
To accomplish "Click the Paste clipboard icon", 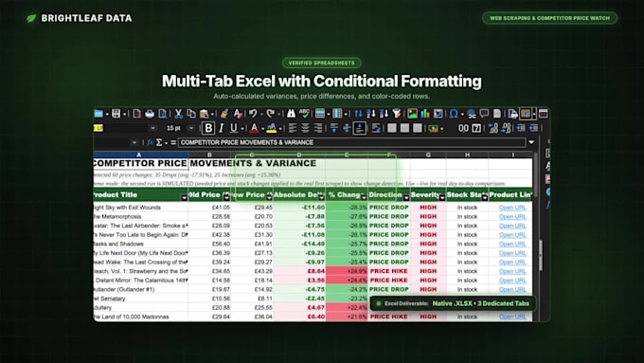I will tap(204, 114).
